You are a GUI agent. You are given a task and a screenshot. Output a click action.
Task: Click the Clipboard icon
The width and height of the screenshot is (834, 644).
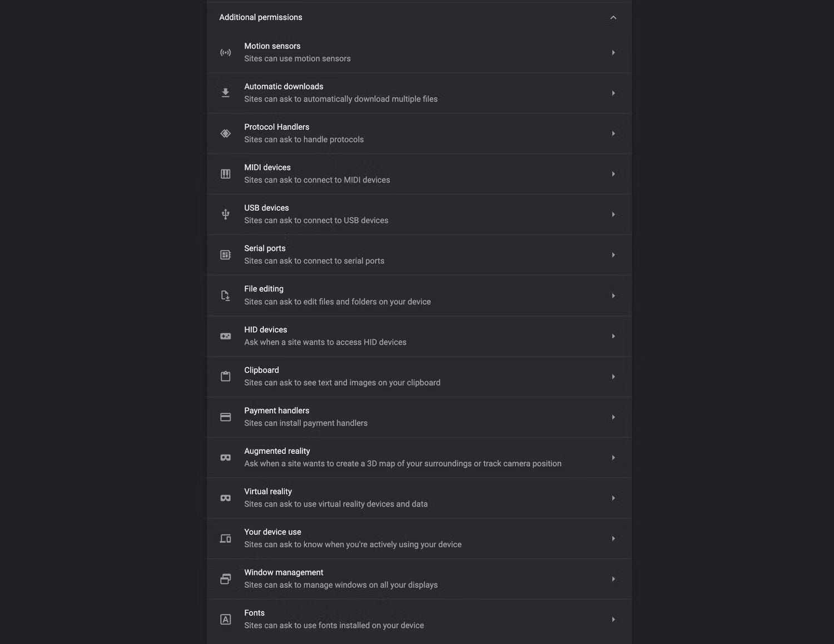click(225, 377)
